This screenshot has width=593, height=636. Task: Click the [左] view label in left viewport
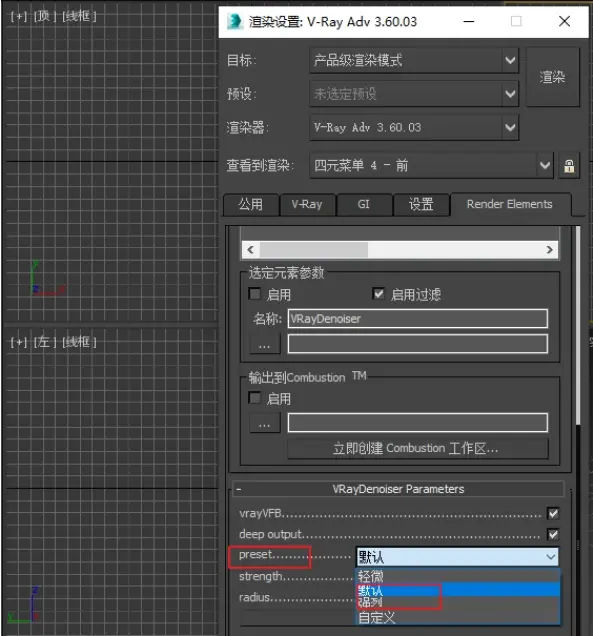pos(44,342)
